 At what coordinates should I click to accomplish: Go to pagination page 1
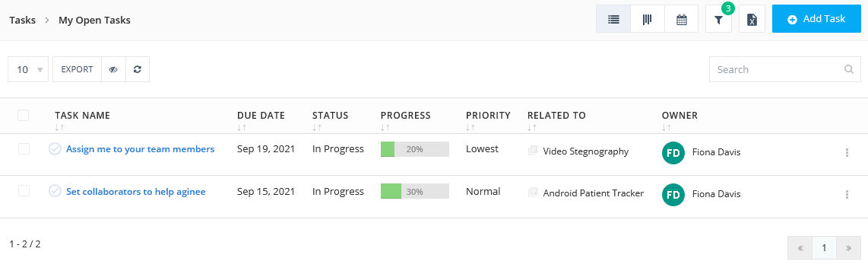(824, 248)
